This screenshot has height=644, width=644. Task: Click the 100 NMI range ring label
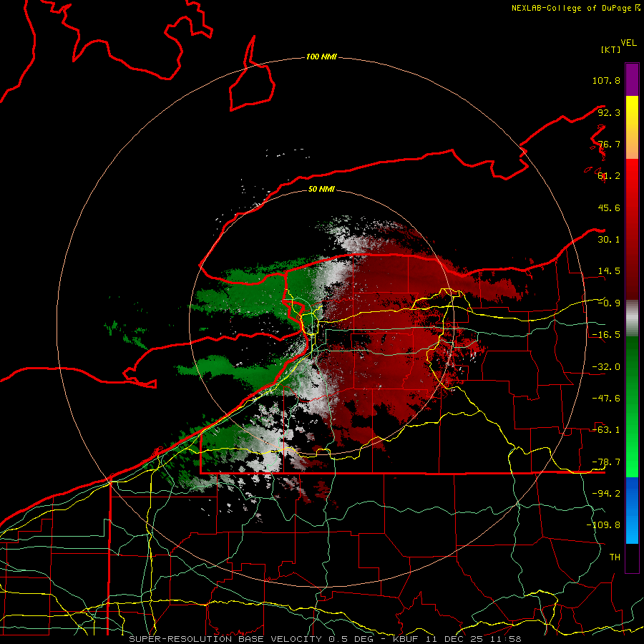(x=321, y=57)
